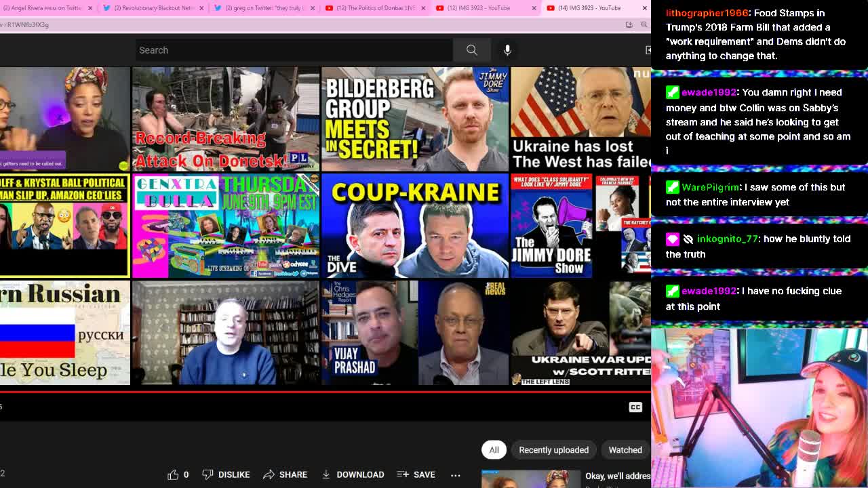Click the DOWNLOAD button

[353, 474]
